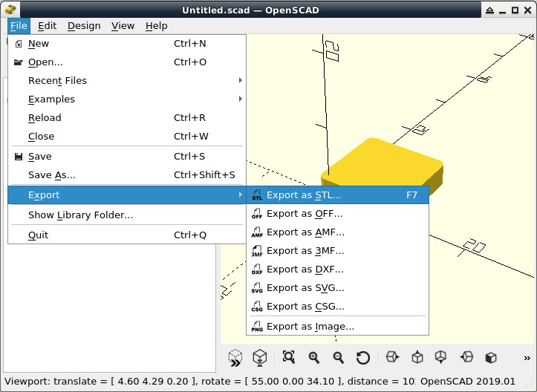Expand the Recent Files submenu
This screenshot has height=392, width=537.
click(x=127, y=80)
